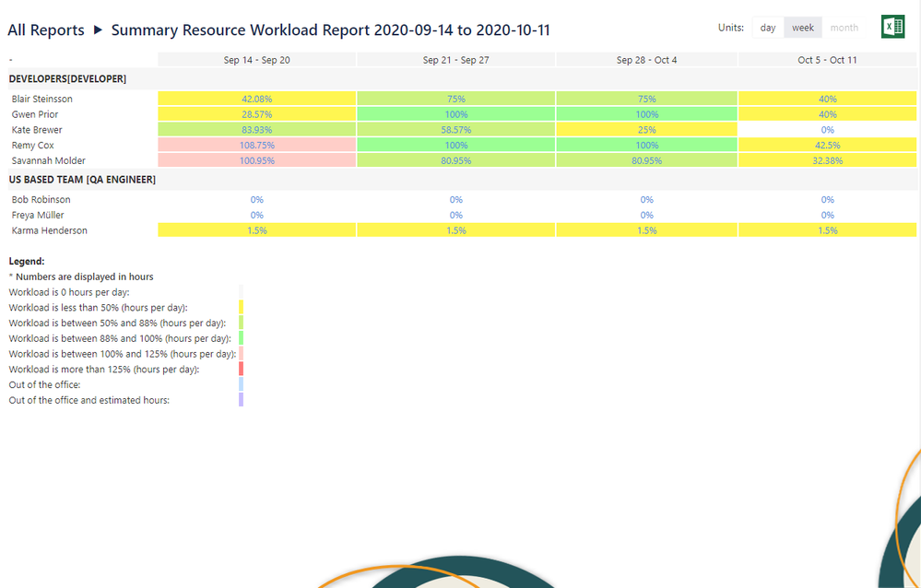The image size is (921, 588).
Task: Click the Sep 14 - Sep 20 column header
Action: (x=256, y=60)
